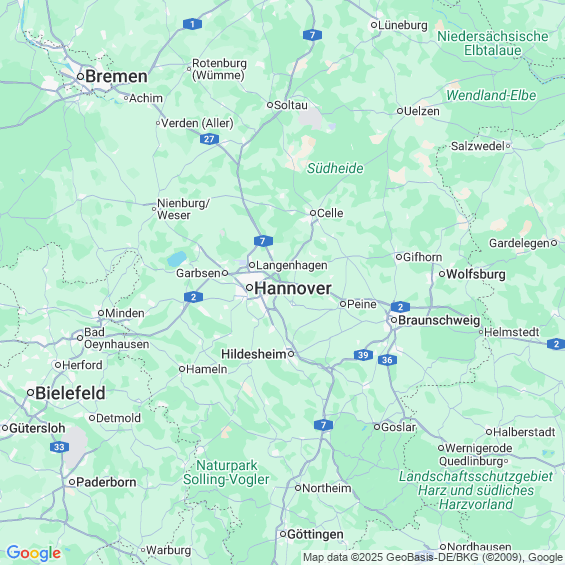Viewport: 565px width, 565px height.
Task: Select the Wolfsburg city label
Action: pos(476,274)
